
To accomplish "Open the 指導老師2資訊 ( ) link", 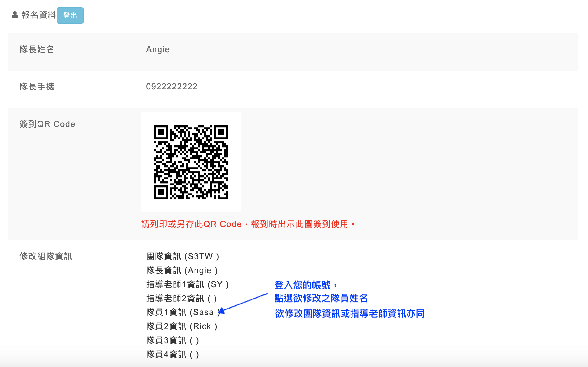I will coord(181,299).
